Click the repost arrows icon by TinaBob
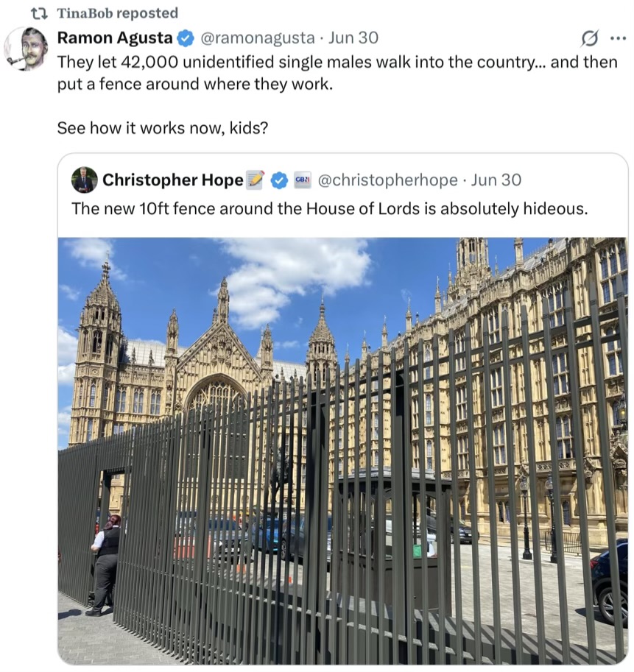Screen dimensions: 634x672 click(40, 14)
